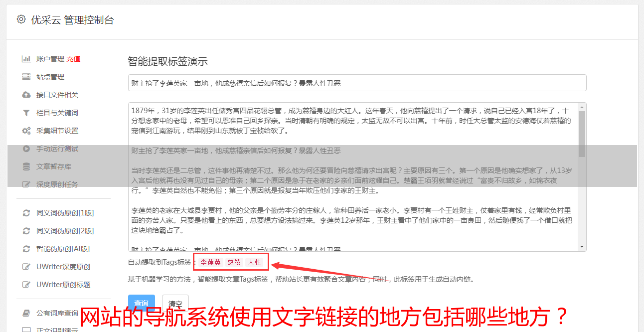644x332 pixels.
Task: Open 同义词伪原创[2版] menu item
Action: (65, 231)
